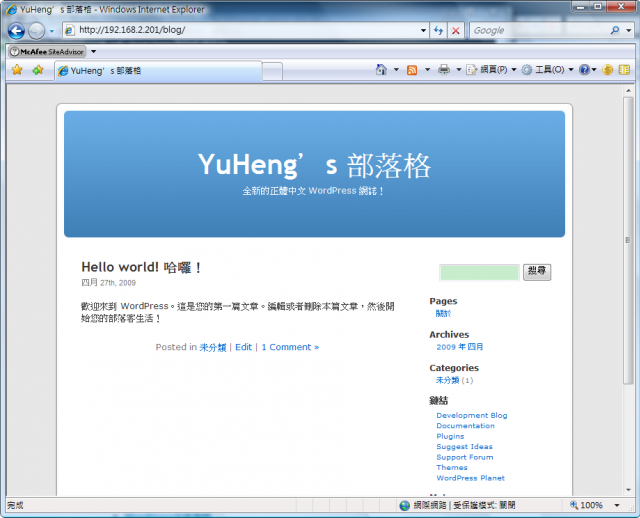Click the vertical scrollbar thumb

pyautogui.click(x=628, y=240)
